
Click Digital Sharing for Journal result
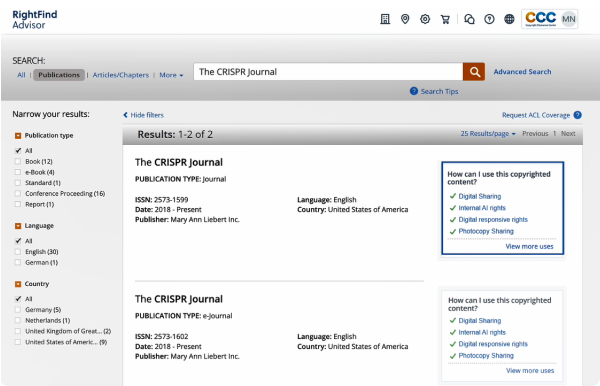point(479,196)
